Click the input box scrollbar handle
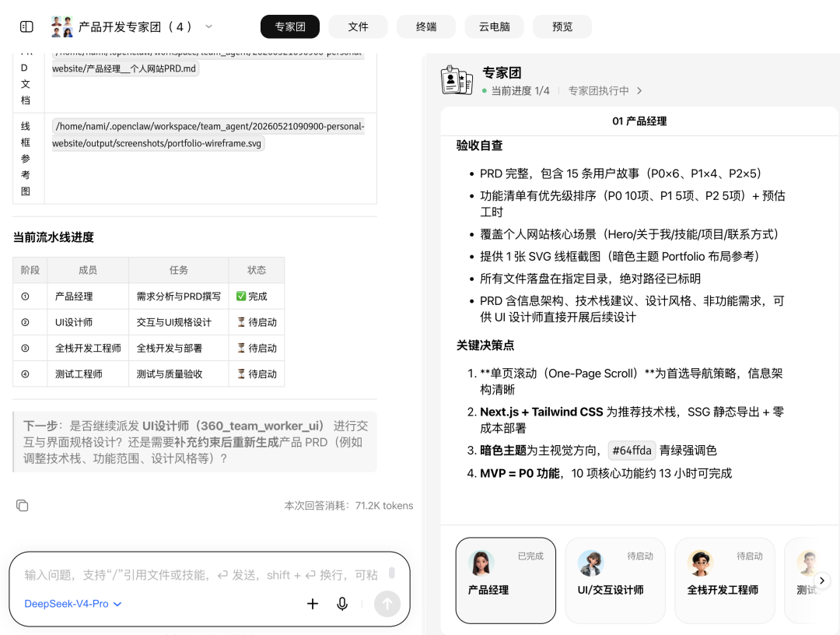 [391, 573]
